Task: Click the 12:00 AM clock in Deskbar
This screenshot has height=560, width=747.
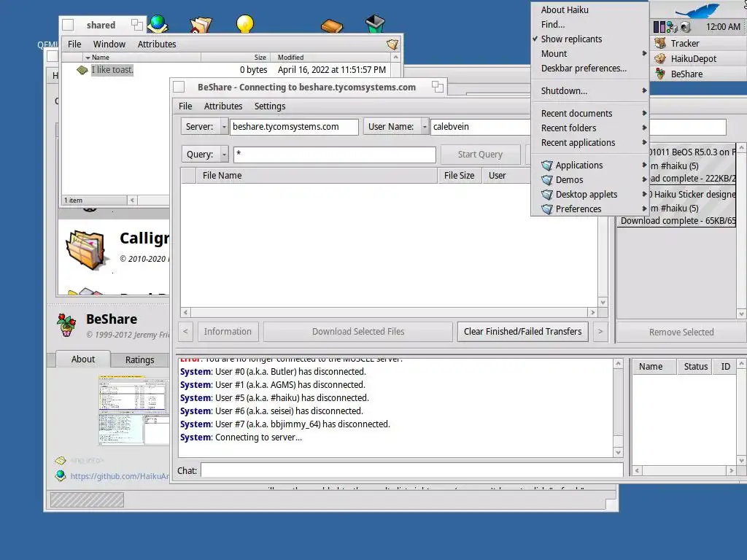Action: (x=723, y=27)
